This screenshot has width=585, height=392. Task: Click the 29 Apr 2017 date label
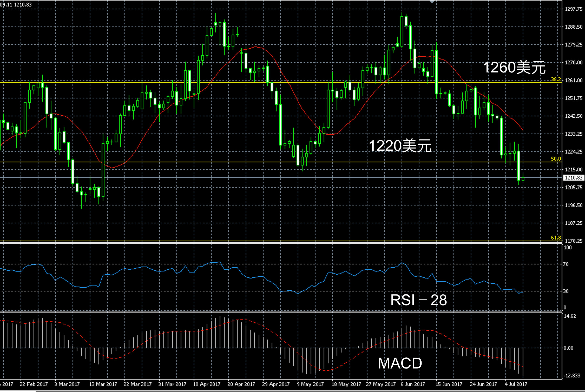click(x=276, y=384)
